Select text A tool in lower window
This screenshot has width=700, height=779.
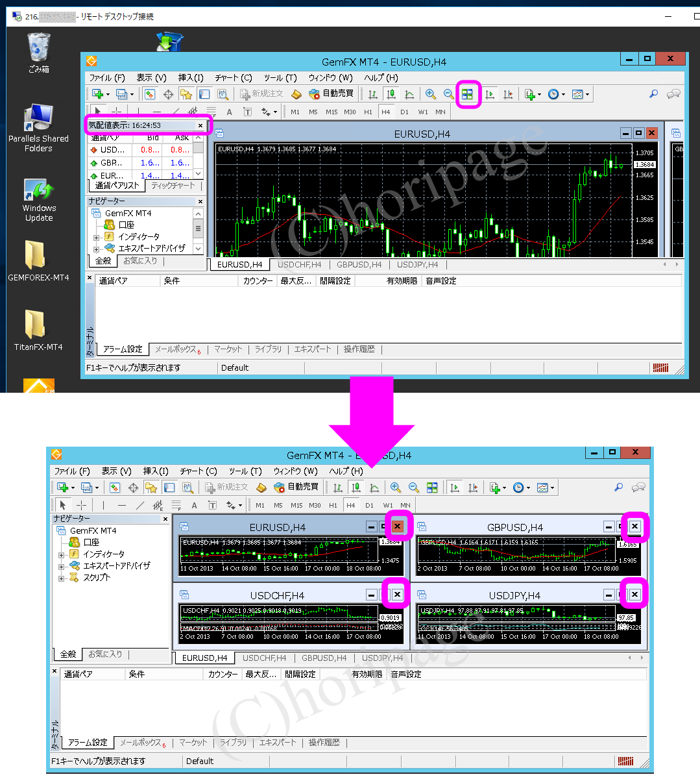194,505
